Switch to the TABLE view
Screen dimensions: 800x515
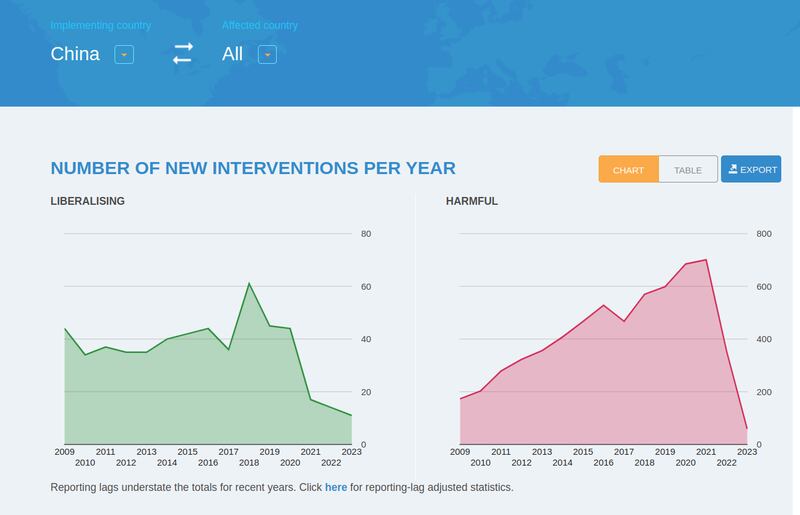point(687,170)
